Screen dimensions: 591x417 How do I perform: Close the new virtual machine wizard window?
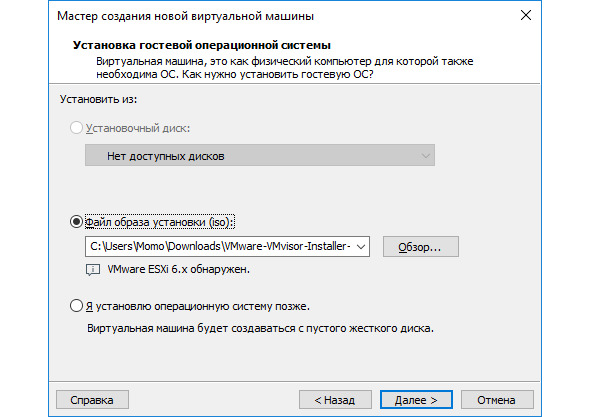(526, 15)
